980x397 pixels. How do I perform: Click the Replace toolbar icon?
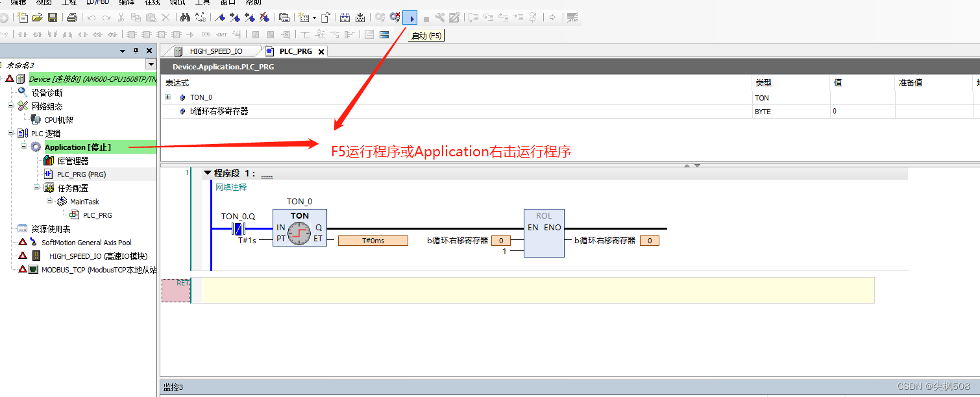coord(201,18)
